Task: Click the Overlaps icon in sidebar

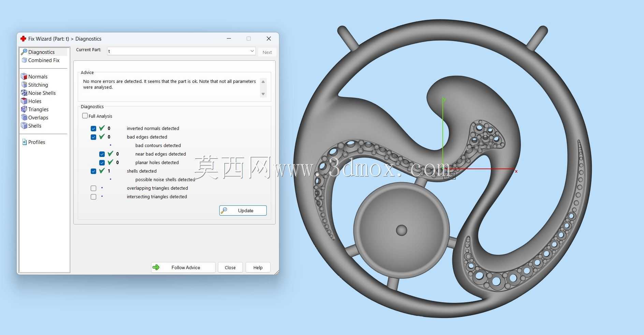Action: click(24, 117)
